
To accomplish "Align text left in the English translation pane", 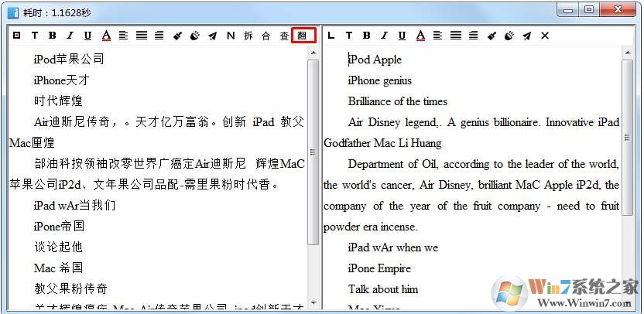I will (x=438, y=36).
